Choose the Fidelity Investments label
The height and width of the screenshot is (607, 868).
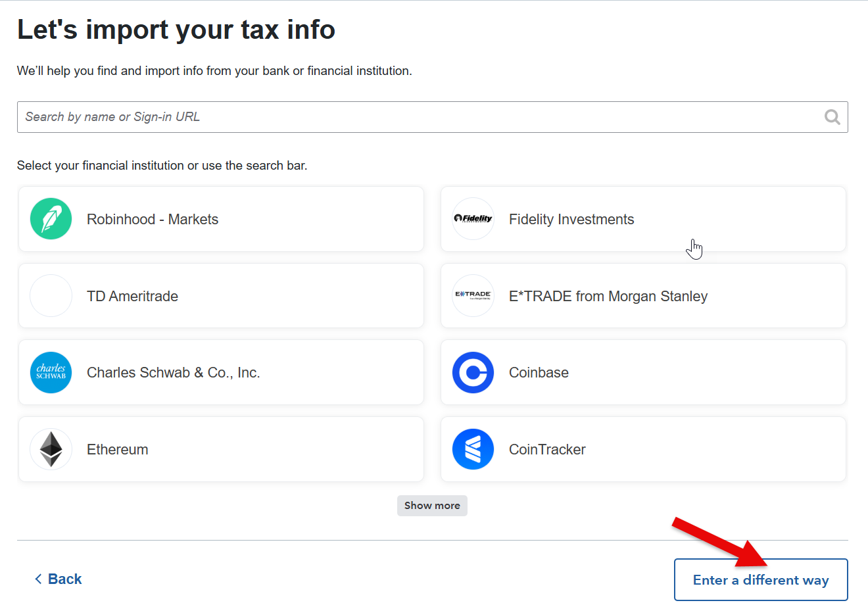click(571, 219)
